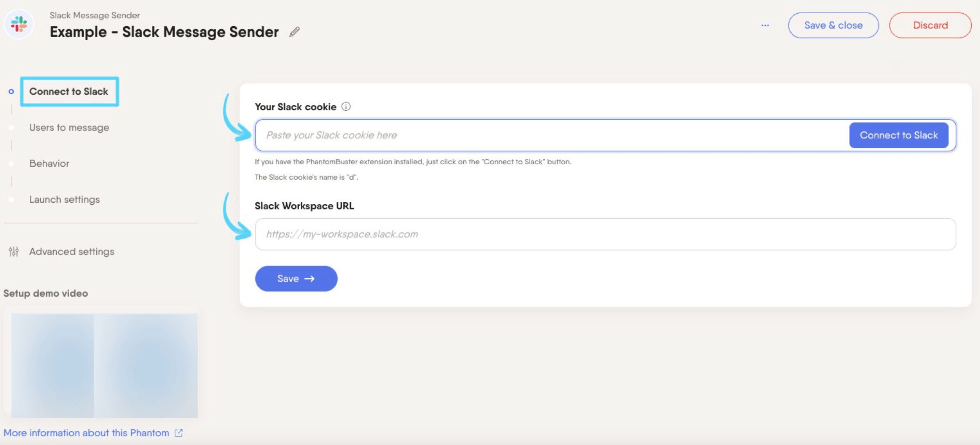This screenshot has width=980, height=445.
Task: Click the Save button with arrow
Action: coord(296,278)
